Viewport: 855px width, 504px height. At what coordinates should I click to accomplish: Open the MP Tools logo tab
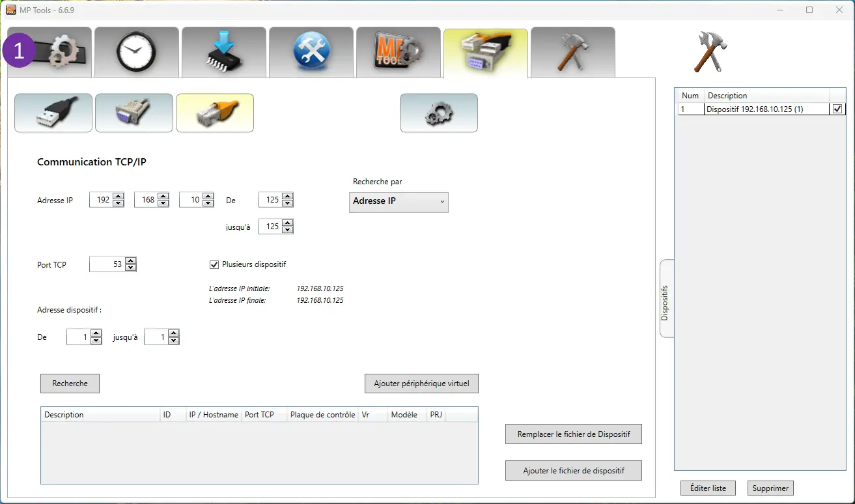[398, 52]
